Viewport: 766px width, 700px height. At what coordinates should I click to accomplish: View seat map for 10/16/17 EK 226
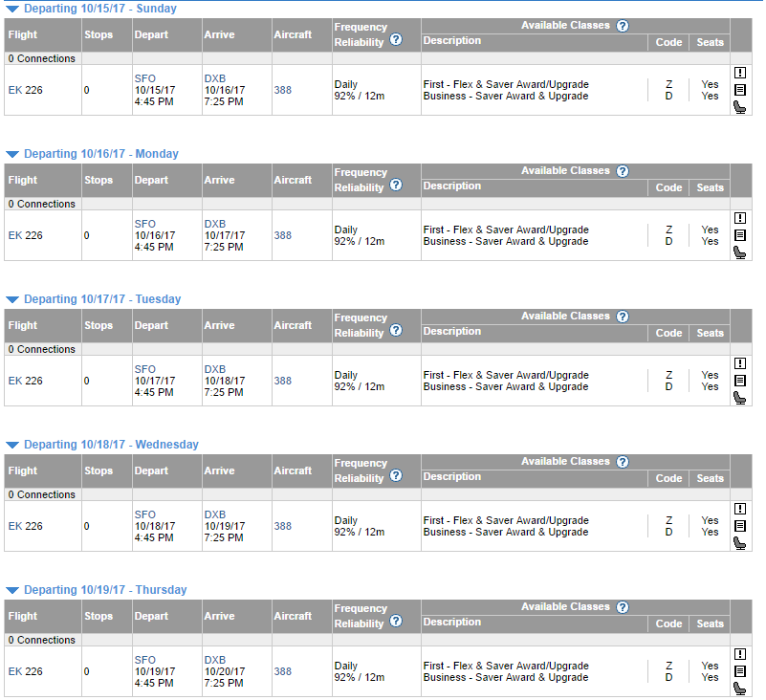(739, 252)
